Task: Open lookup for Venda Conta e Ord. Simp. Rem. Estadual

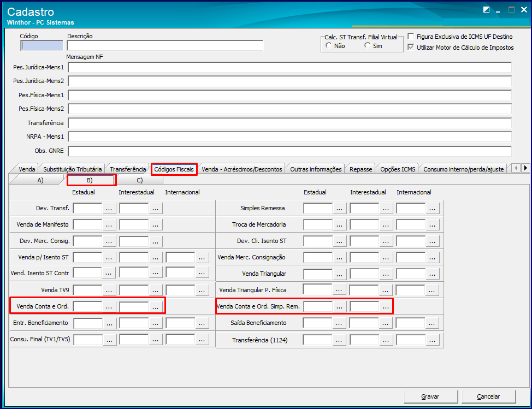Action: tap(339, 307)
